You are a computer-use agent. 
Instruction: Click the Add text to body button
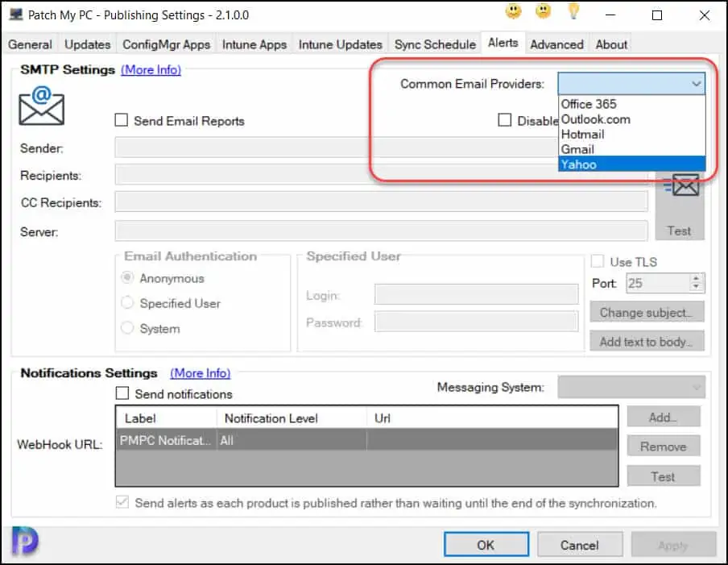[x=647, y=342]
